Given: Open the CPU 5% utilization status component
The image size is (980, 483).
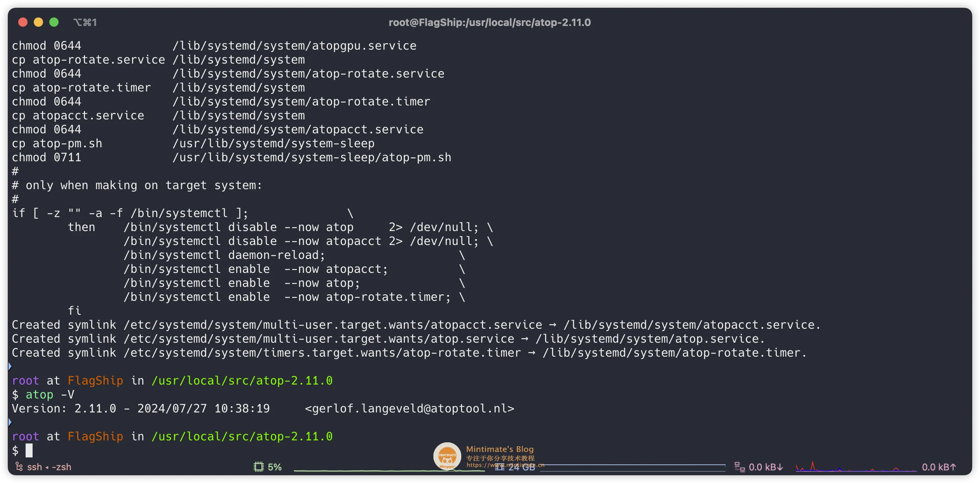Looking at the screenshot, I should [x=268, y=467].
